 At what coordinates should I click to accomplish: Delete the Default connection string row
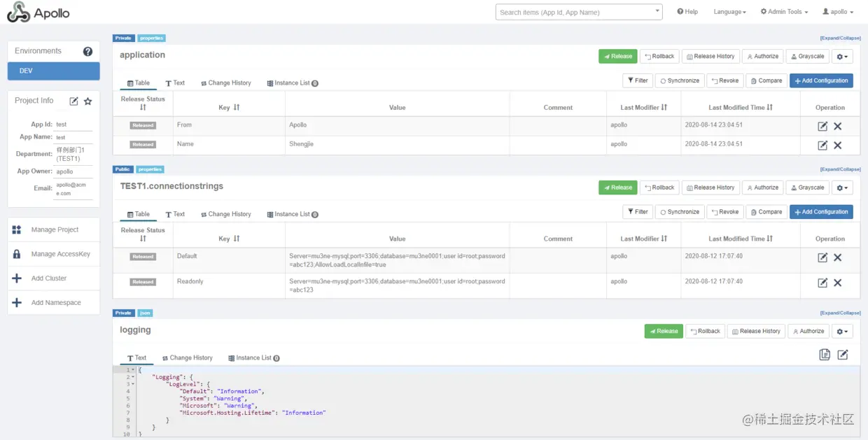(837, 257)
